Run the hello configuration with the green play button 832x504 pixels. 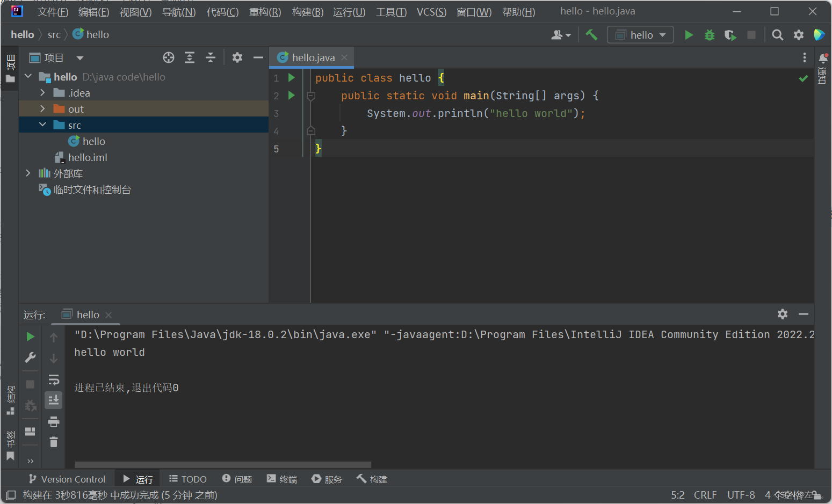(x=689, y=34)
